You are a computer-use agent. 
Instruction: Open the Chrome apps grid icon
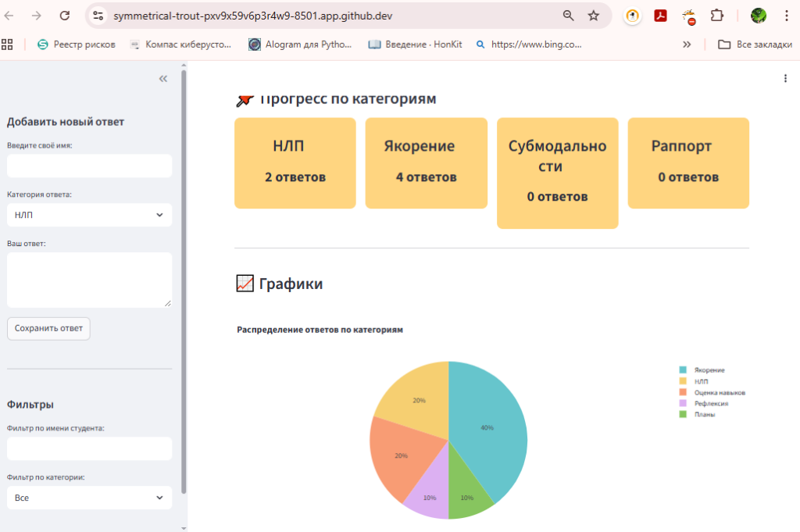pos(8,45)
